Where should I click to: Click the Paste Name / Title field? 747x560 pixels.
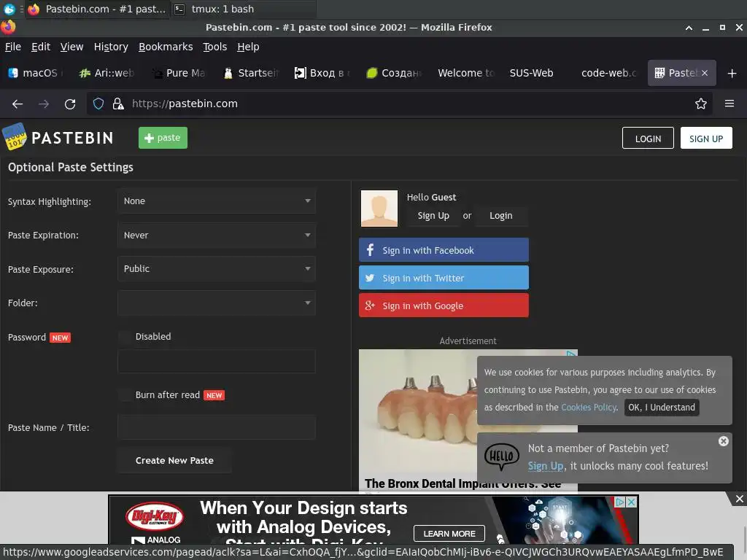tap(217, 427)
